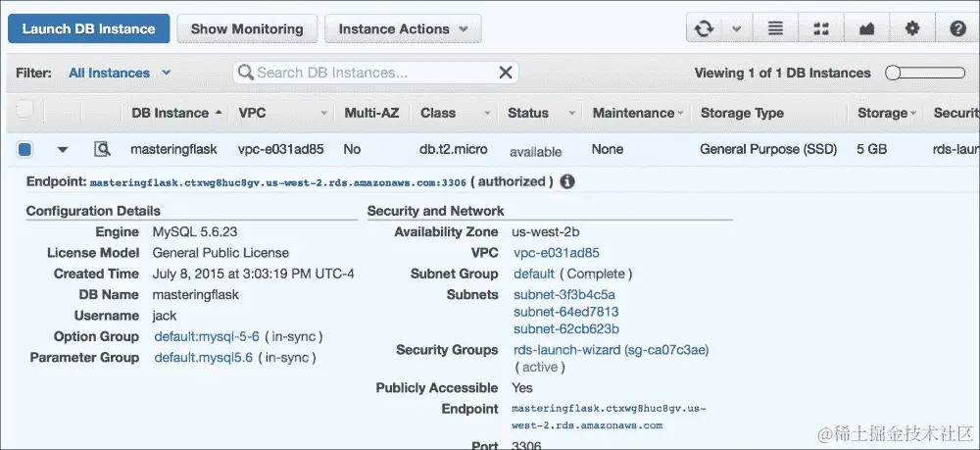Clear the search field with the X
980x450 pixels.
506,73
